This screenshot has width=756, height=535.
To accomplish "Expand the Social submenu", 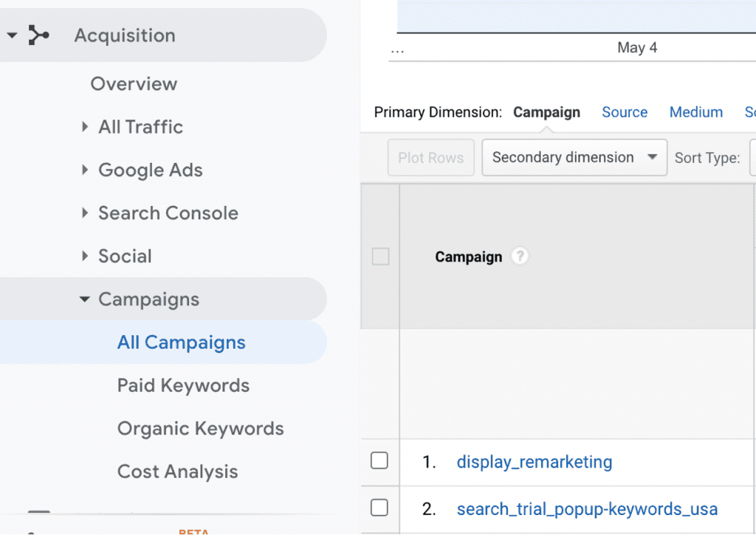I will point(86,256).
